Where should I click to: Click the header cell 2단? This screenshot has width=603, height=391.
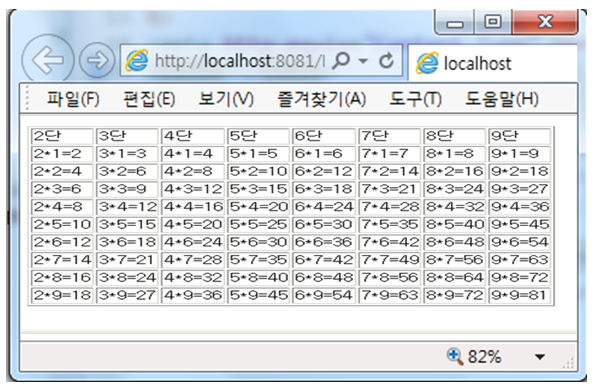[x=62, y=136]
